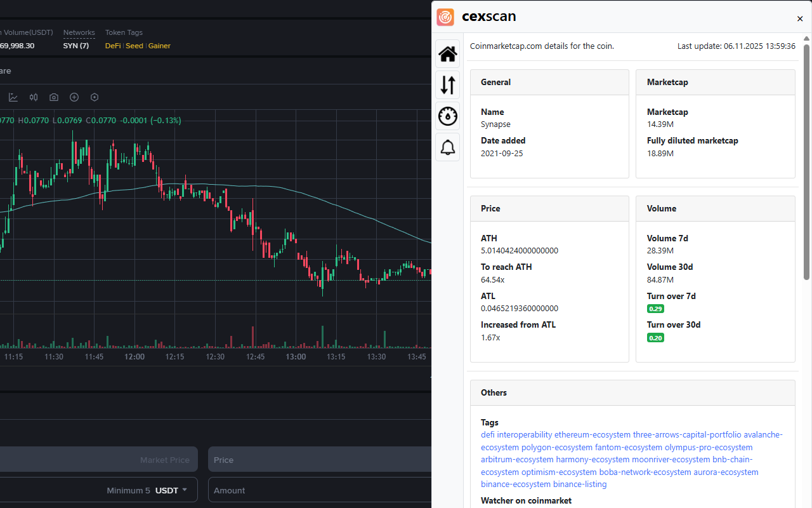Image resolution: width=812 pixels, height=508 pixels.
Task: Click the Others card header
Action: 632,392
